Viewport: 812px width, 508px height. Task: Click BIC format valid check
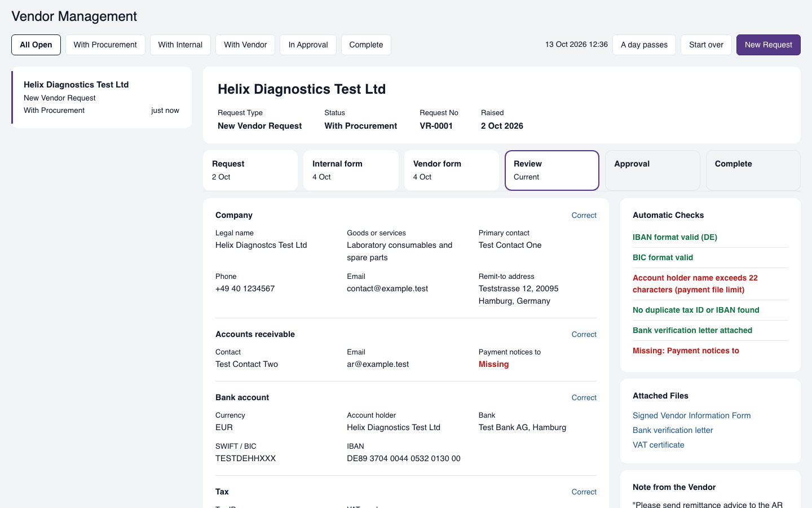point(663,257)
